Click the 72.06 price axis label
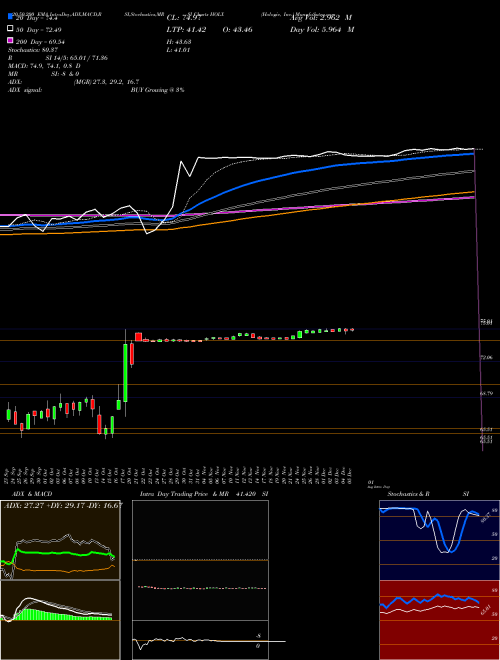Screen dimensions: 500x660 click(x=487, y=357)
